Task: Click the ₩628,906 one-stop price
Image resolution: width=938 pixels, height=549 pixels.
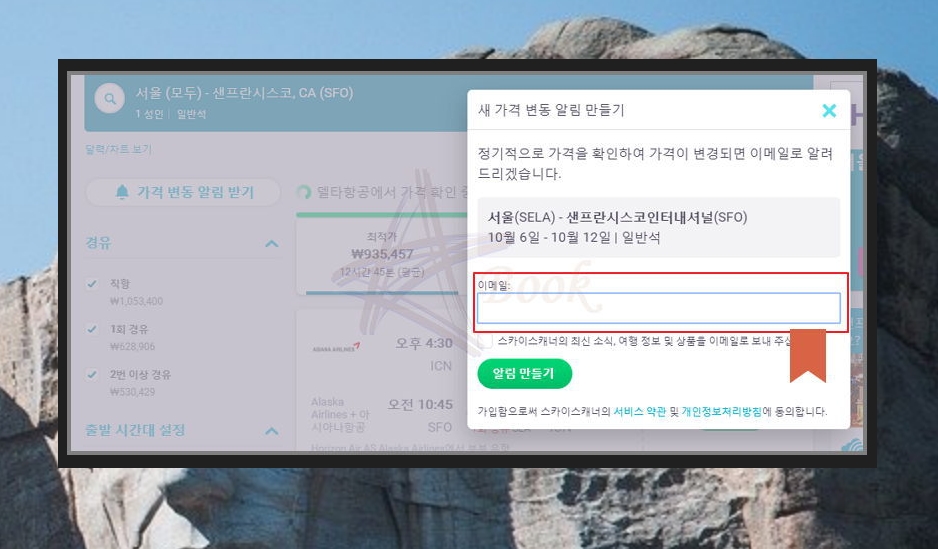Action: (132, 346)
